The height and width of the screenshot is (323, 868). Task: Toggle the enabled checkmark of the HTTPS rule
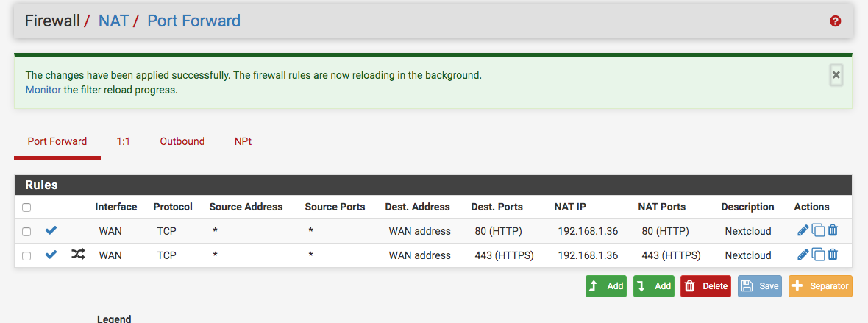51,255
